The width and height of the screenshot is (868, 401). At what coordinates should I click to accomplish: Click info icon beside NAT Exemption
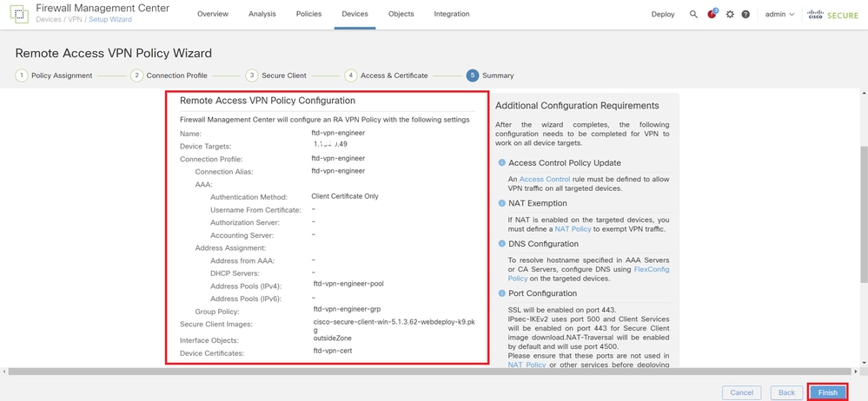click(501, 203)
